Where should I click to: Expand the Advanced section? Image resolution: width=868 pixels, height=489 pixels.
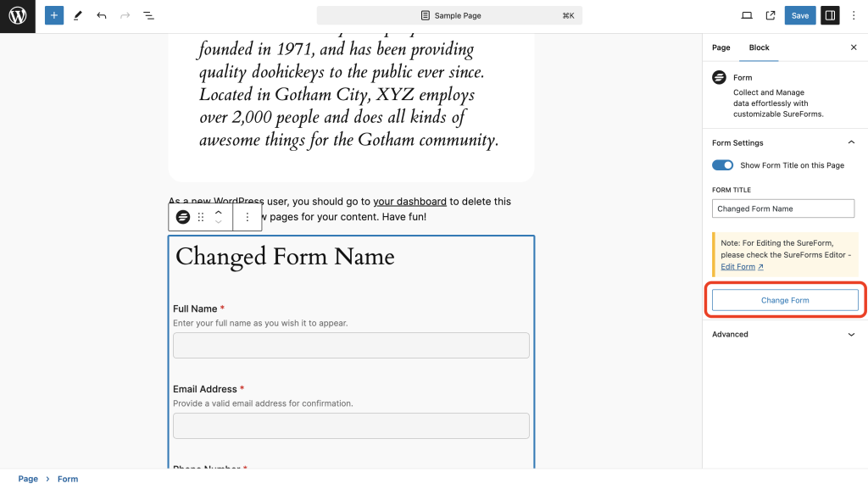851,334
